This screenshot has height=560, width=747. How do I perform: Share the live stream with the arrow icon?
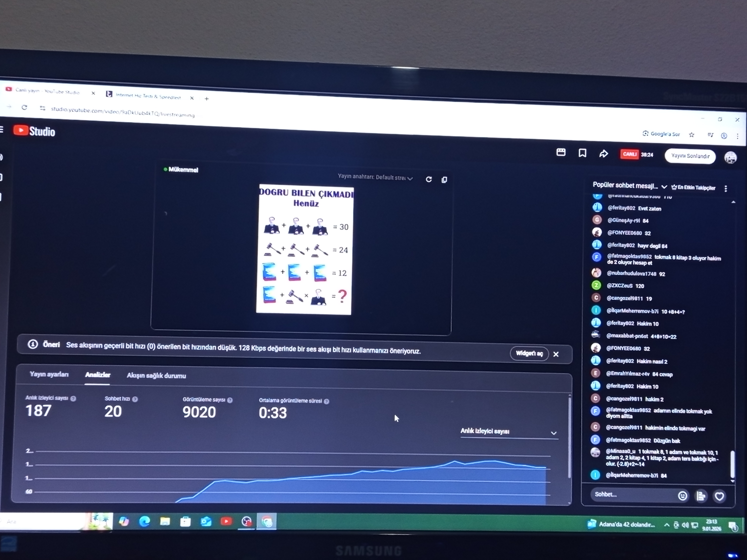coord(603,154)
